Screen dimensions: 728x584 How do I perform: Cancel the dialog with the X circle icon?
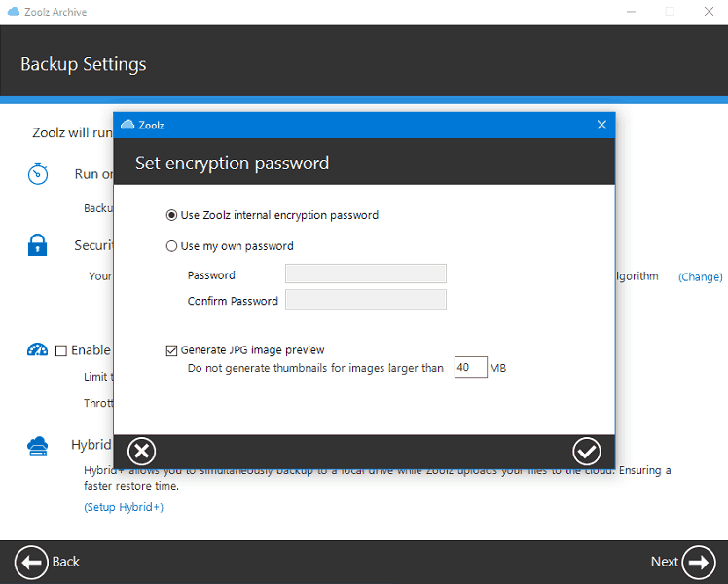tap(141, 452)
